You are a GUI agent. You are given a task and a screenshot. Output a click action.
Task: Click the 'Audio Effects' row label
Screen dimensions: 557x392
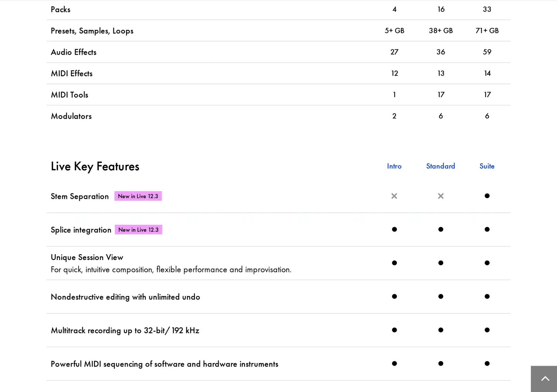73,52
